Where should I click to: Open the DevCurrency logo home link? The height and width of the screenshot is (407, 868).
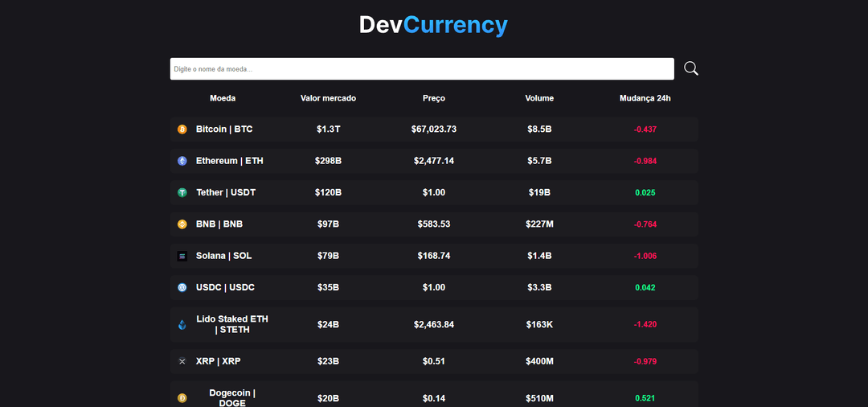[433, 26]
